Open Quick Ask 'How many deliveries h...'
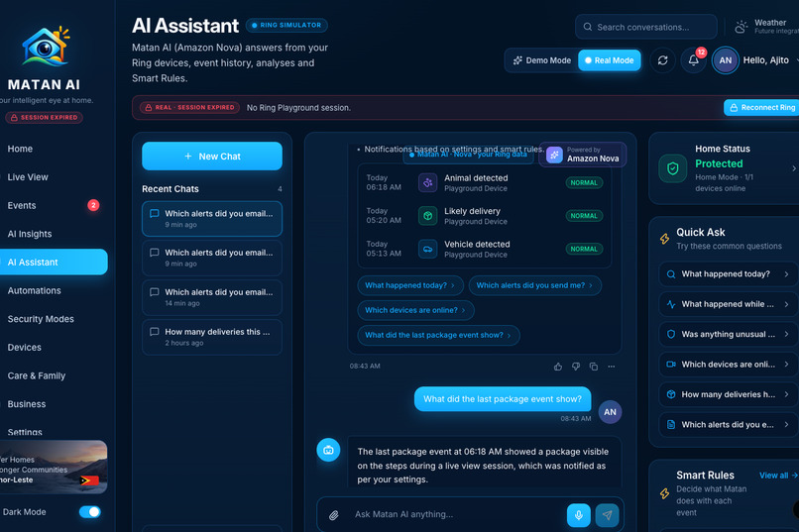Viewport: 799px width, 532px height. point(729,394)
